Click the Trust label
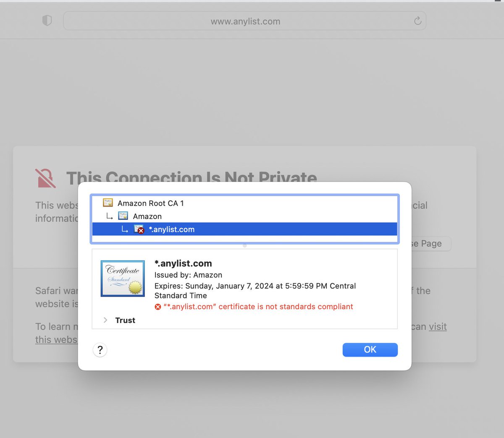This screenshot has height=438, width=504. 125,320
